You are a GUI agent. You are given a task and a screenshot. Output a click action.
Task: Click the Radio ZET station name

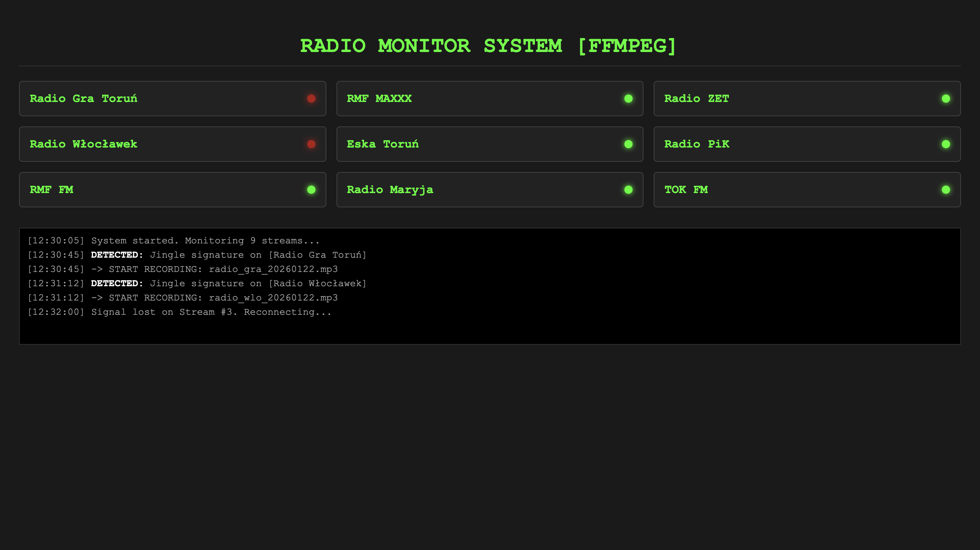(696, 99)
